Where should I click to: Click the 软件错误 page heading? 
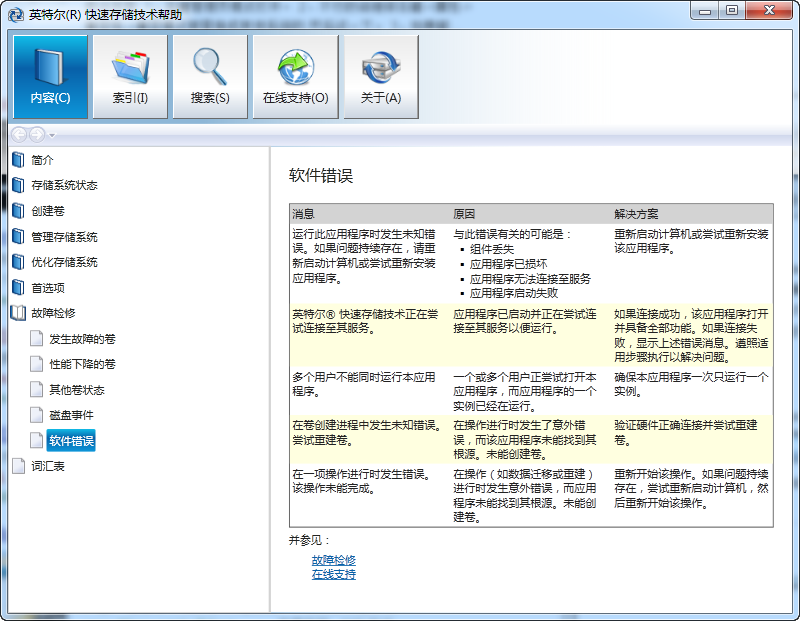pos(321,176)
